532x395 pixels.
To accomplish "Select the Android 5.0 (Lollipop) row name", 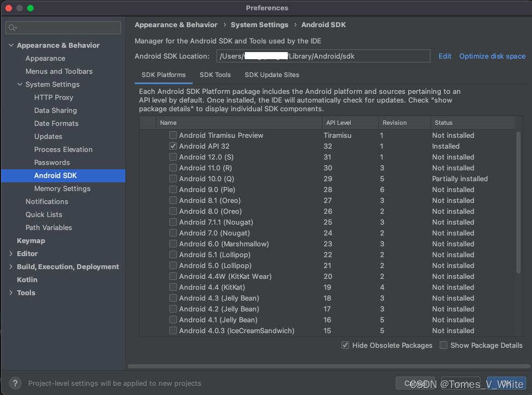I will pos(215,265).
